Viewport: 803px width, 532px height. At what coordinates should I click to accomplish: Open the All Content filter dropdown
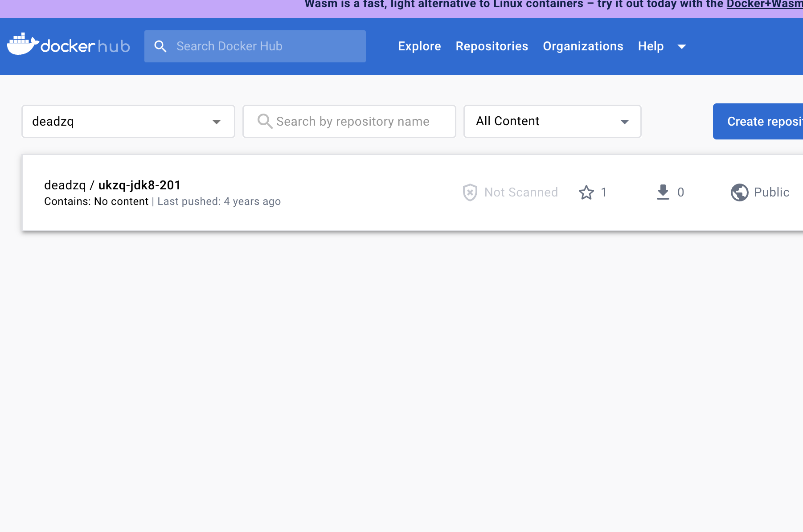coord(553,121)
